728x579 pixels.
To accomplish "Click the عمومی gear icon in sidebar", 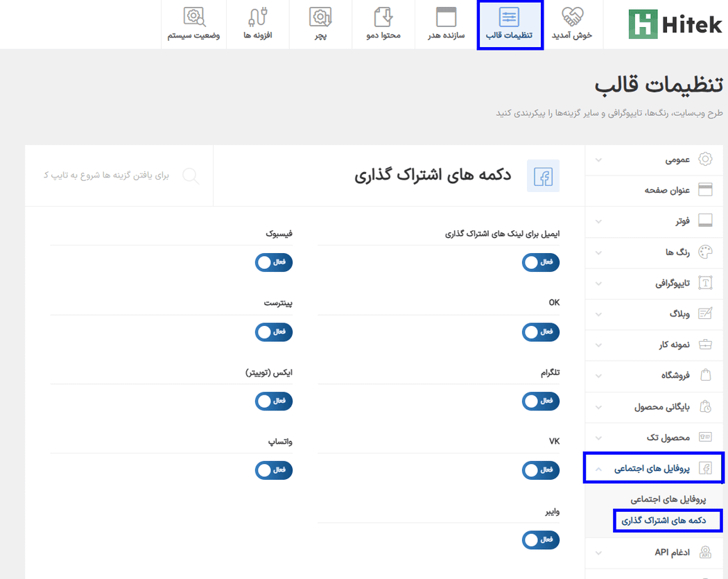I will click(705, 159).
